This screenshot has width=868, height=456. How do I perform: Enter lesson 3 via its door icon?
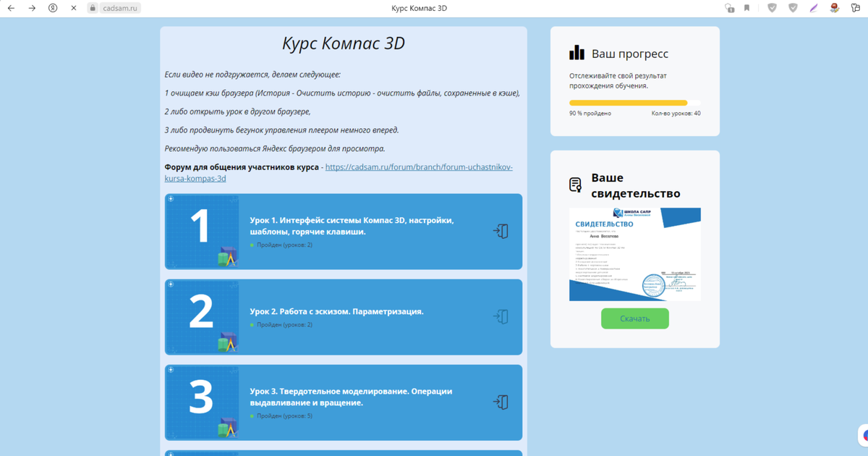[501, 402]
